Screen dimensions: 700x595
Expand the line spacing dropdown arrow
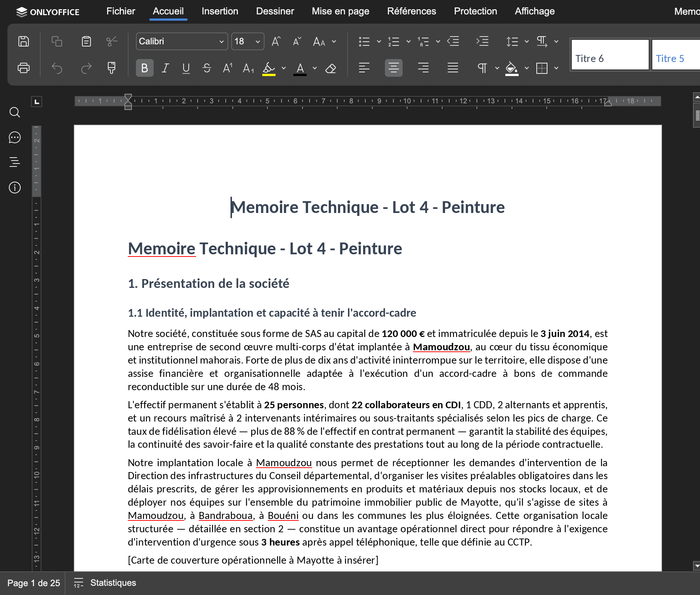click(x=527, y=41)
